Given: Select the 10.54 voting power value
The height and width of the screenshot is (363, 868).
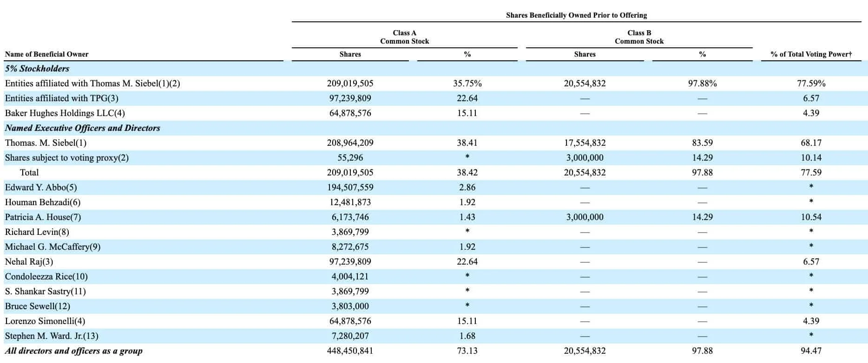Looking at the screenshot, I should point(811,217).
